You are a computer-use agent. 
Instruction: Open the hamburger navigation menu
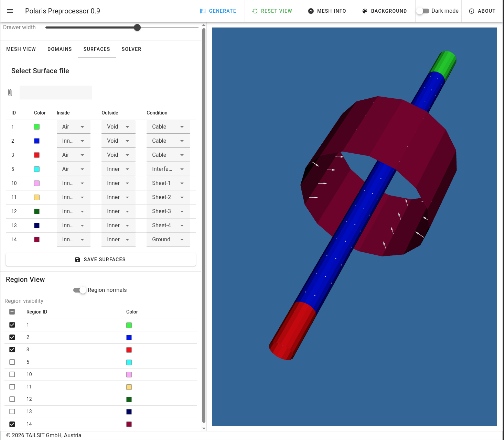pos(10,11)
